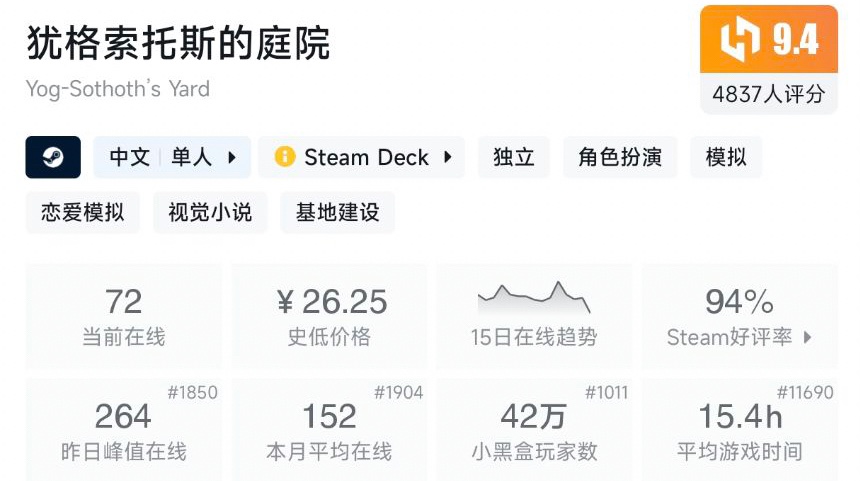Click the Steam platform icon
Screen dimensions: 860x481
click(x=53, y=157)
